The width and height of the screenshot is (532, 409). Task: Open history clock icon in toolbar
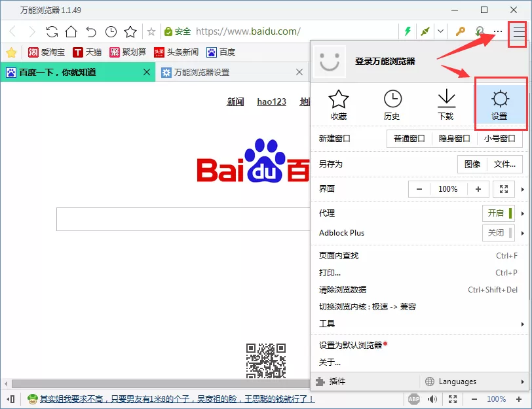click(x=111, y=31)
